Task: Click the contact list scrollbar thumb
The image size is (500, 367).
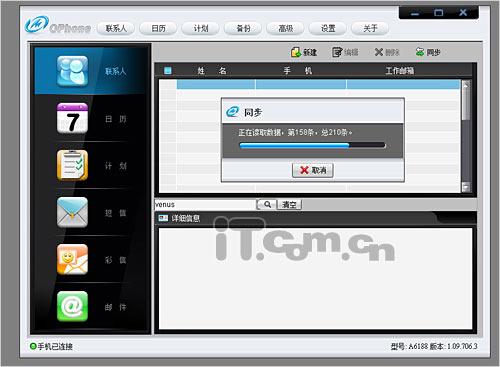Action: (x=466, y=104)
